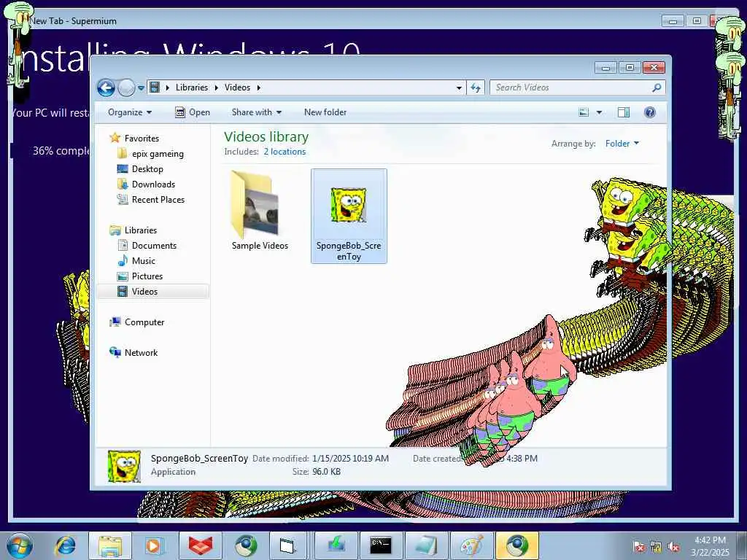
Task: Close the Videos library window
Action: click(654, 68)
